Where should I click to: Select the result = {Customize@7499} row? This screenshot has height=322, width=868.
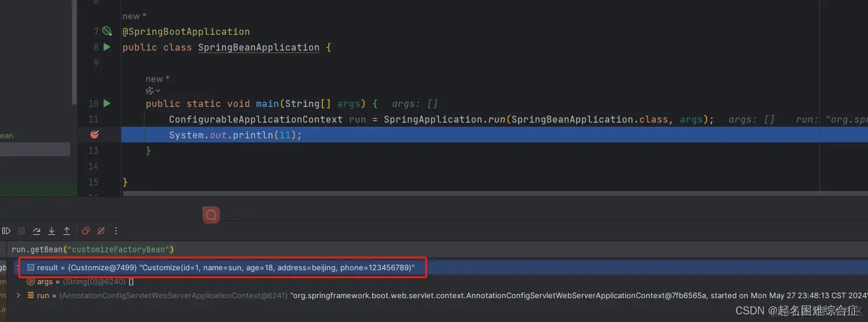click(x=438, y=268)
